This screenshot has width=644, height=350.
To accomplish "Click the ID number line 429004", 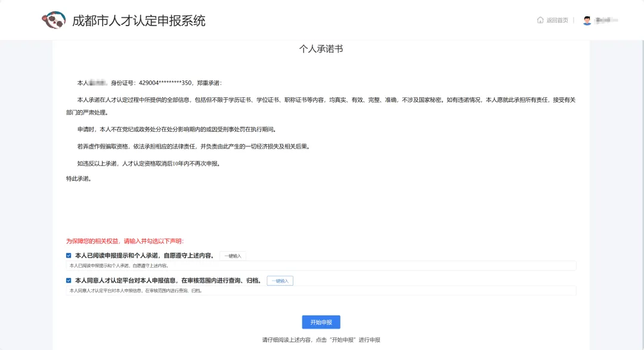I will pos(150,83).
